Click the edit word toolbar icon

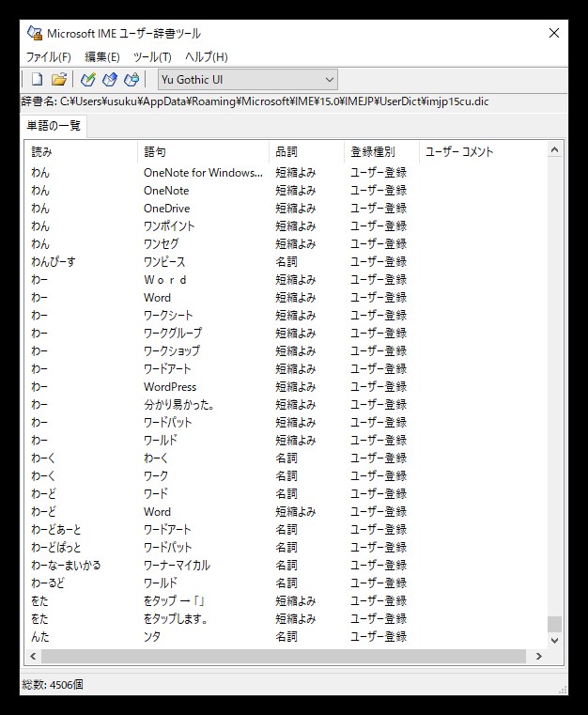[110, 80]
